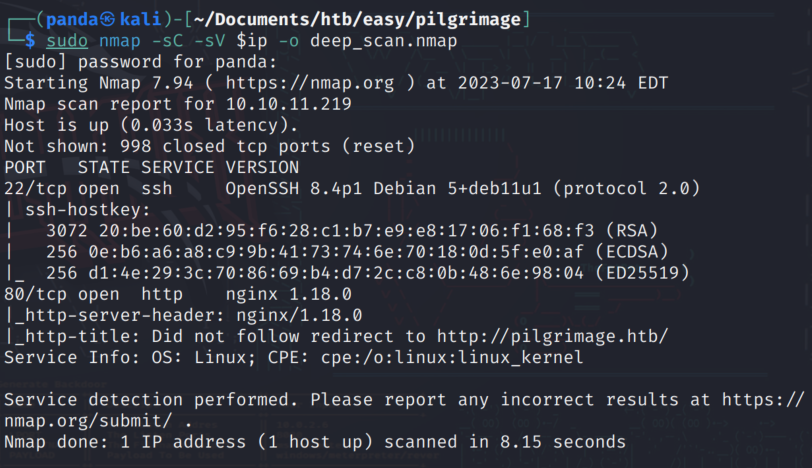The height and width of the screenshot is (468, 812).
Task: Click the 22/tcp open port entry
Action: click(x=62, y=189)
